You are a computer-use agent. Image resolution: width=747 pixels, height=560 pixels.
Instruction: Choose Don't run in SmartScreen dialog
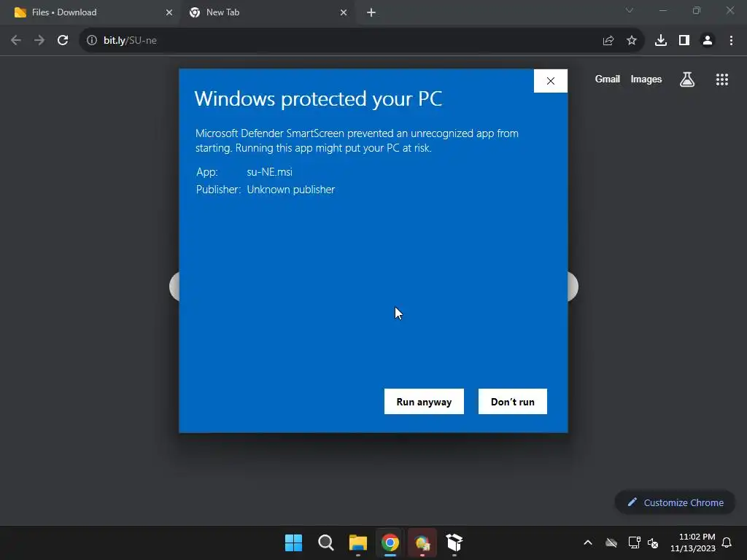point(513,402)
